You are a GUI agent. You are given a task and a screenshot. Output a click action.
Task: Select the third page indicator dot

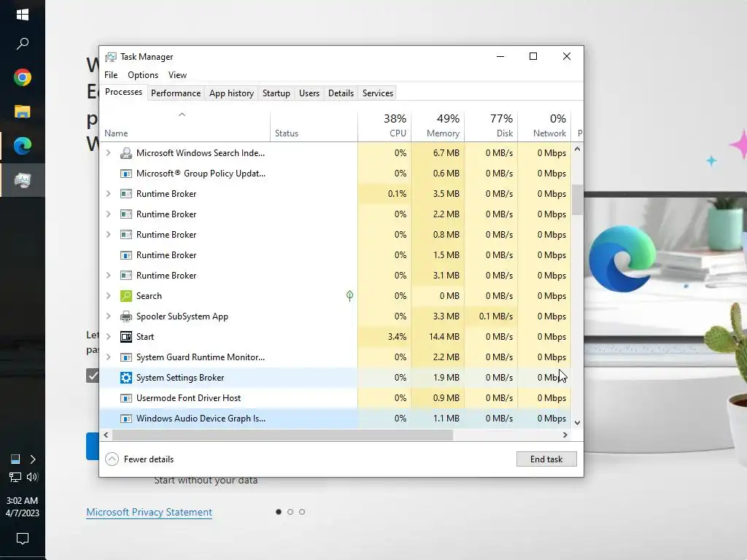tap(302, 512)
